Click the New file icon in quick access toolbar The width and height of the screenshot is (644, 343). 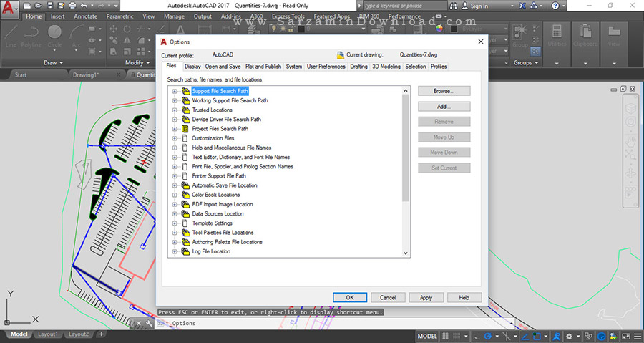pos(27,6)
